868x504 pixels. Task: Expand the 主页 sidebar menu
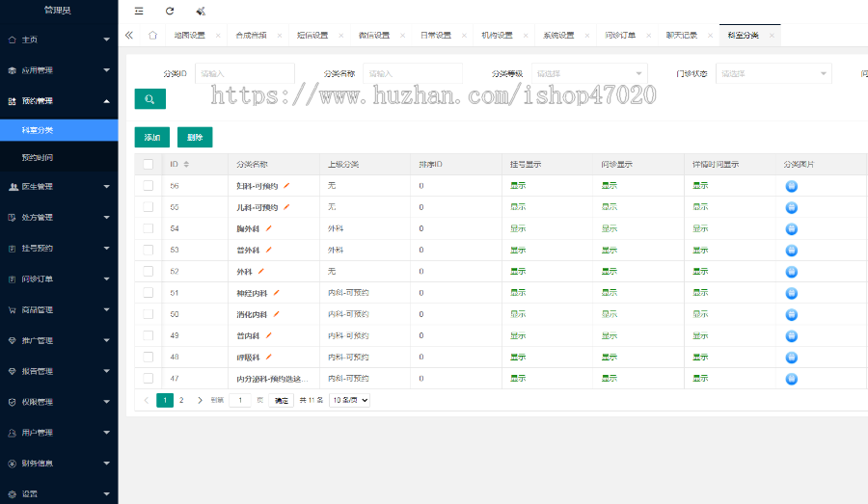(x=59, y=40)
